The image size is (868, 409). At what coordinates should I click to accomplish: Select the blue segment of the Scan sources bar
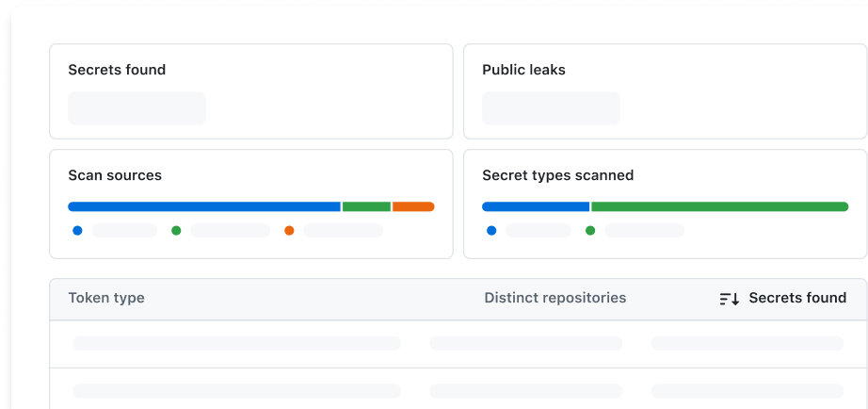point(203,206)
